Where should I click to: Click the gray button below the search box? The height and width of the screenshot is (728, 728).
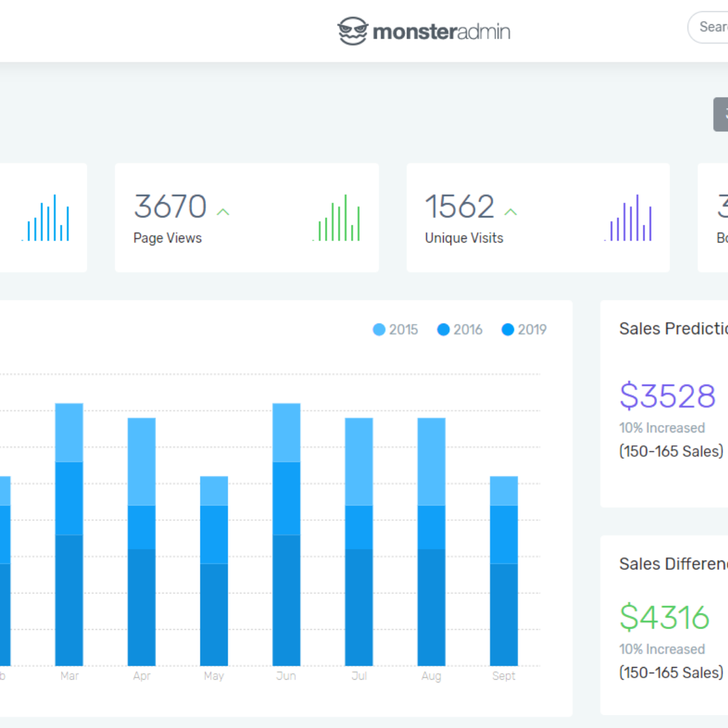[x=721, y=114]
